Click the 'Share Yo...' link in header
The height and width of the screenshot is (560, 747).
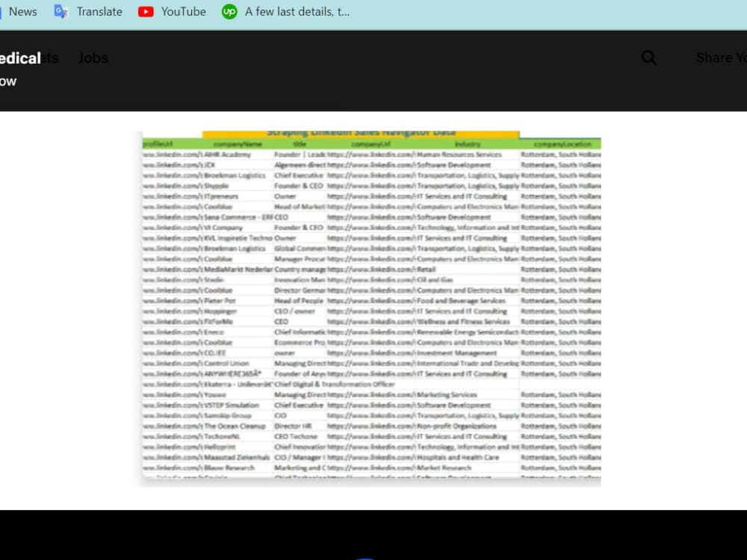(722, 57)
